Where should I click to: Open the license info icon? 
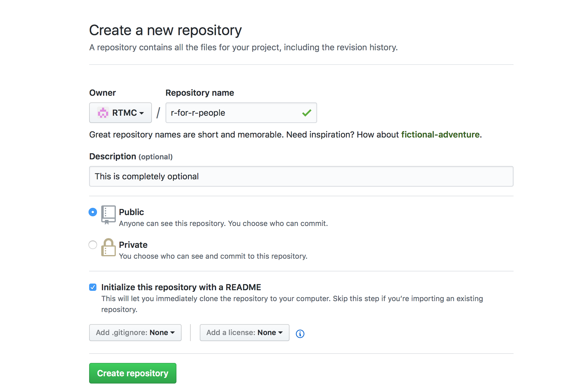(300, 334)
